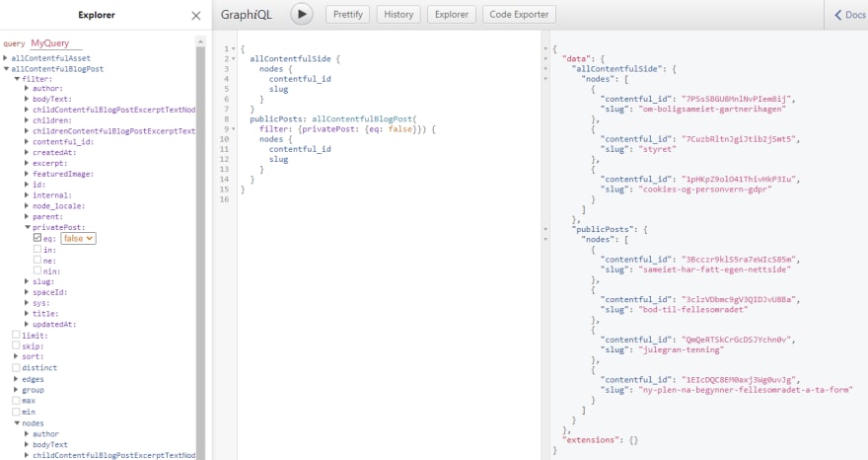
Task: Click "extensions" key in results
Action: [x=591, y=440]
